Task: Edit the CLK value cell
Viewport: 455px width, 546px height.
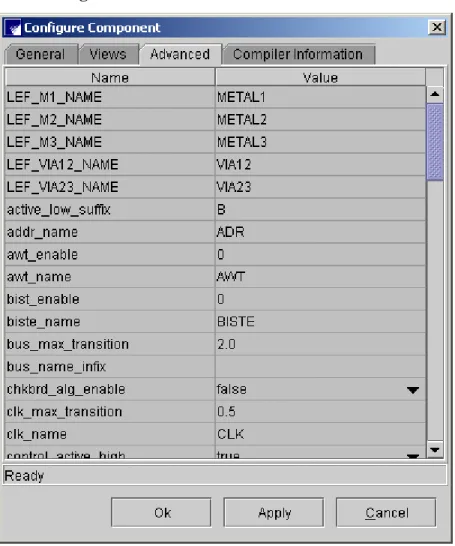Action: coord(320,434)
